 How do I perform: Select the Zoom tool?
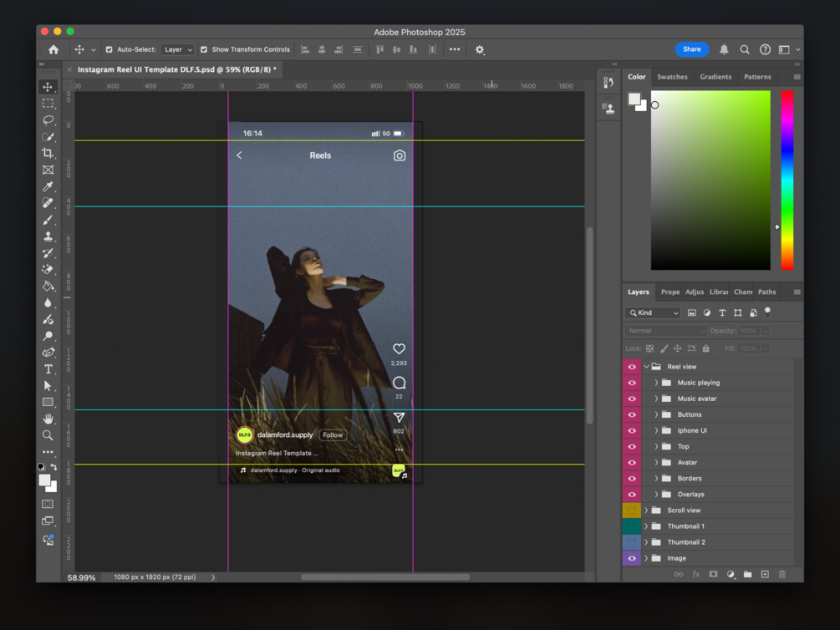pos(48,434)
